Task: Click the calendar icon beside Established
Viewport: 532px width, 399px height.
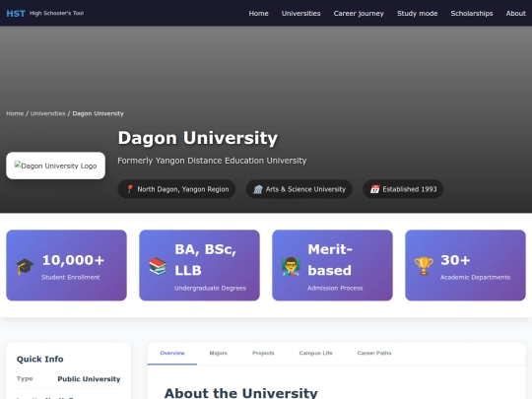Action: [375, 189]
